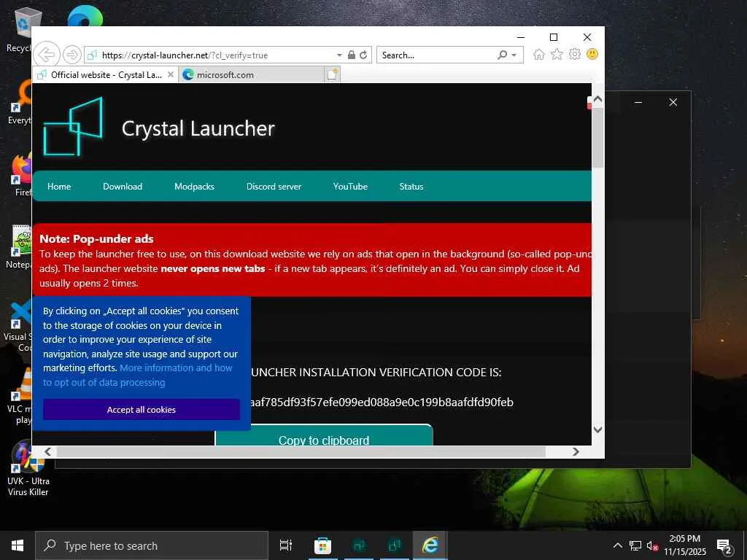
Task: Open Microsoft Store from the taskbar
Action: tap(322, 545)
